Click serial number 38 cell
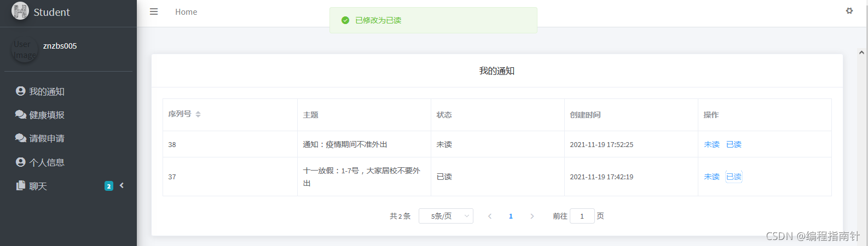This screenshot has width=868, height=246. coord(230,144)
